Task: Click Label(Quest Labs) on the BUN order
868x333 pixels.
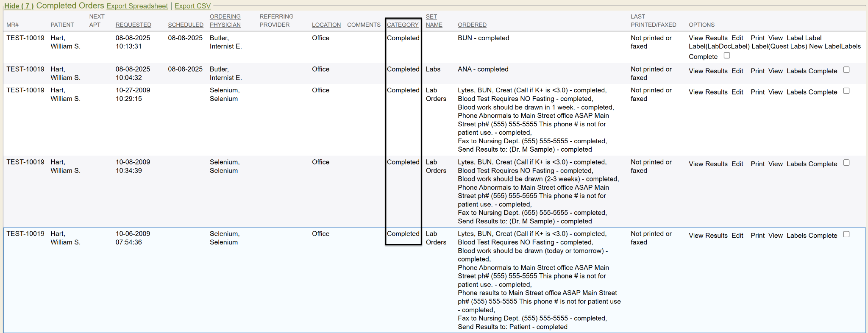Action: click(779, 47)
